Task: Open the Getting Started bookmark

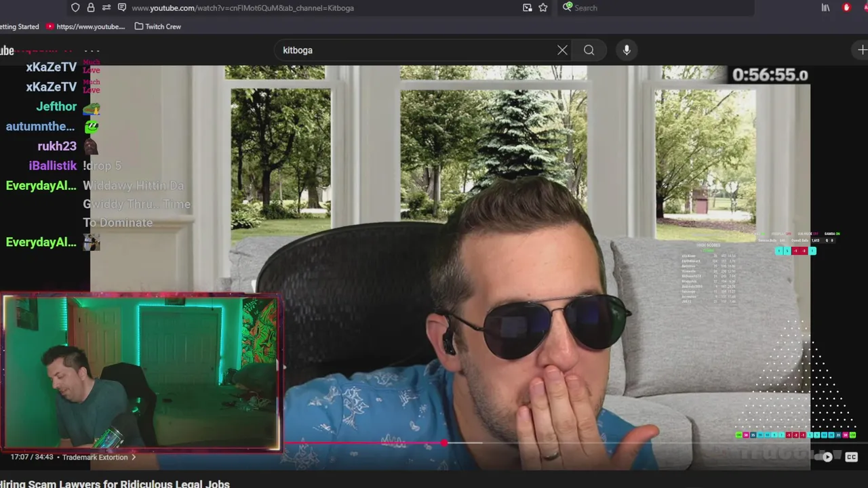Action: [x=20, y=26]
